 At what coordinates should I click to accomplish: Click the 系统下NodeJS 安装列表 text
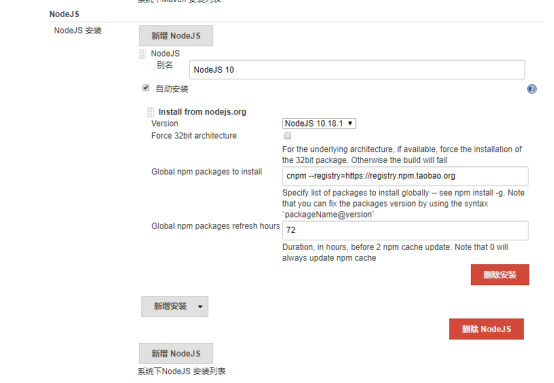pos(181,371)
